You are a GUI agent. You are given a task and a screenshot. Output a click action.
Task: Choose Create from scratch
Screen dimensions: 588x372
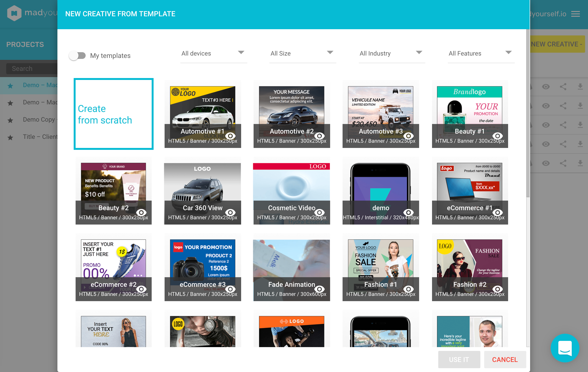[114, 114]
